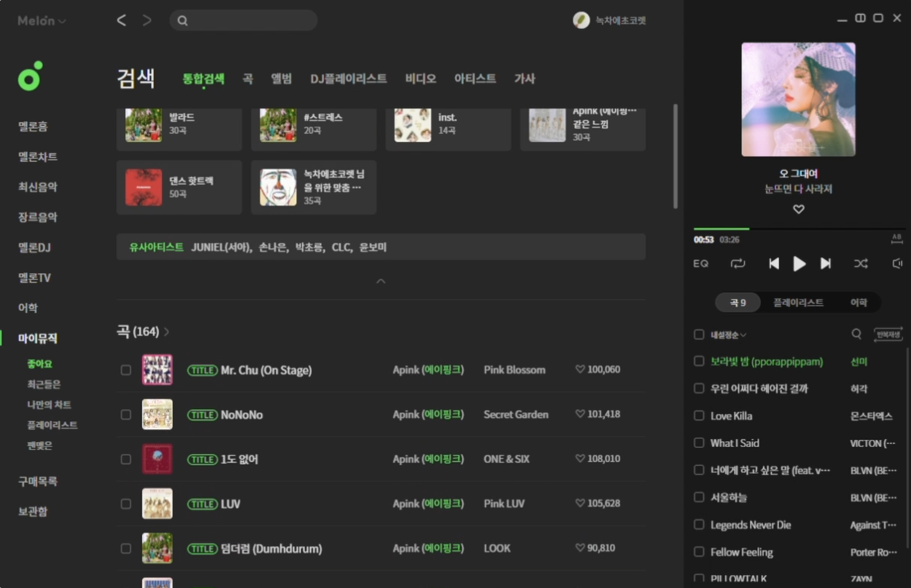Switch to the 앨범 search tab
The width and height of the screenshot is (911, 588).
(x=281, y=79)
